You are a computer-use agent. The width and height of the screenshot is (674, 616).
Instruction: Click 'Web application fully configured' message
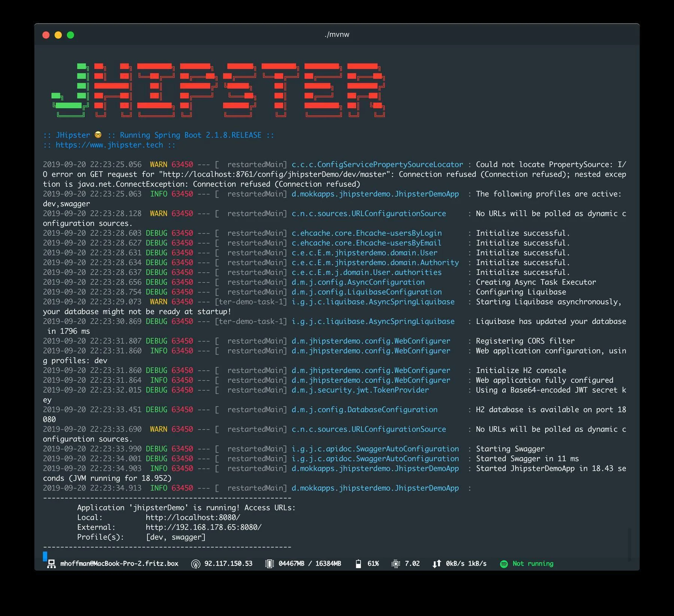pyautogui.click(x=544, y=380)
